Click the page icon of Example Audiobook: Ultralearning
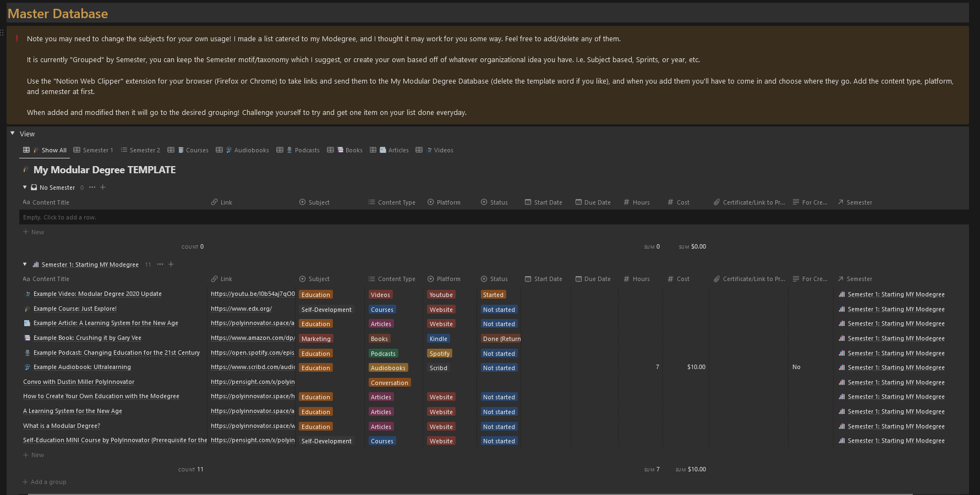 (x=27, y=367)
